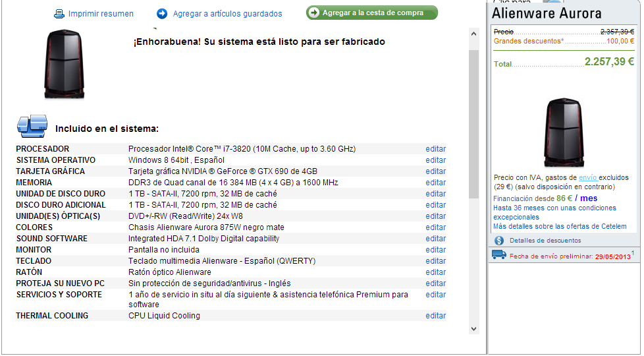The width and height of the screenshot is (644, 356).
Task: Click Chasis Alienware Aurora 875W negro mate text
Action: [x=206, y=227]
